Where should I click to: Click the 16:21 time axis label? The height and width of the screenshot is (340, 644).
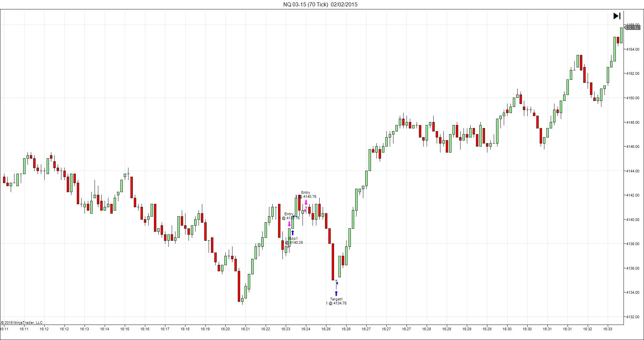[246, 329]
